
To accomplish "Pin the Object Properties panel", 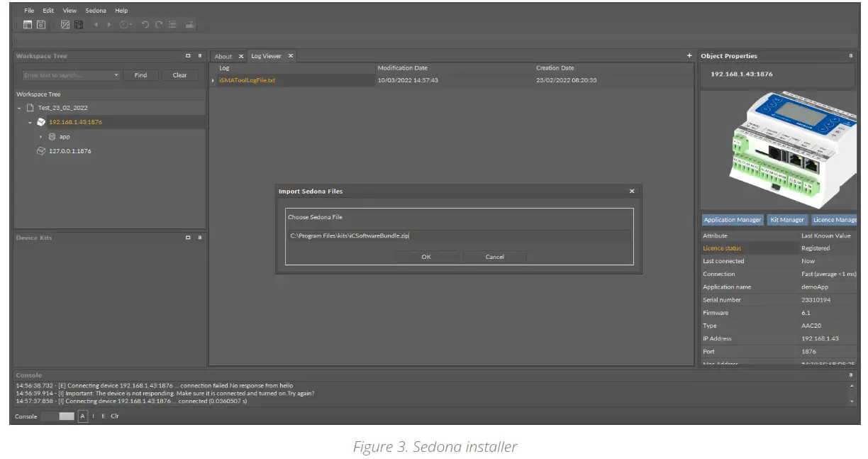I will 850,56.
